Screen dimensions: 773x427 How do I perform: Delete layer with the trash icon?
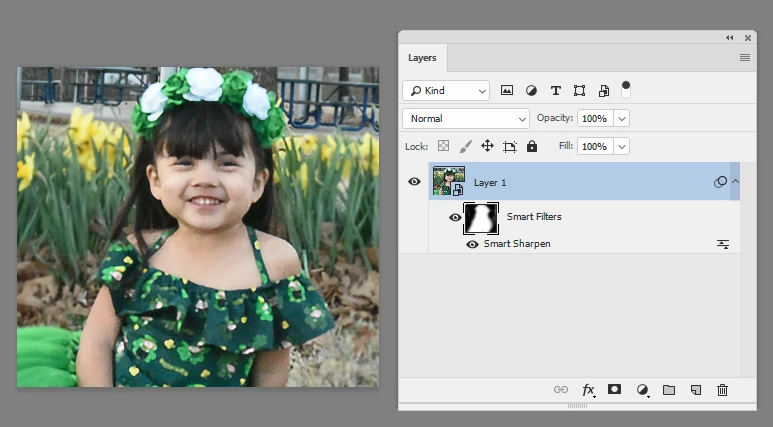point(722,390)
